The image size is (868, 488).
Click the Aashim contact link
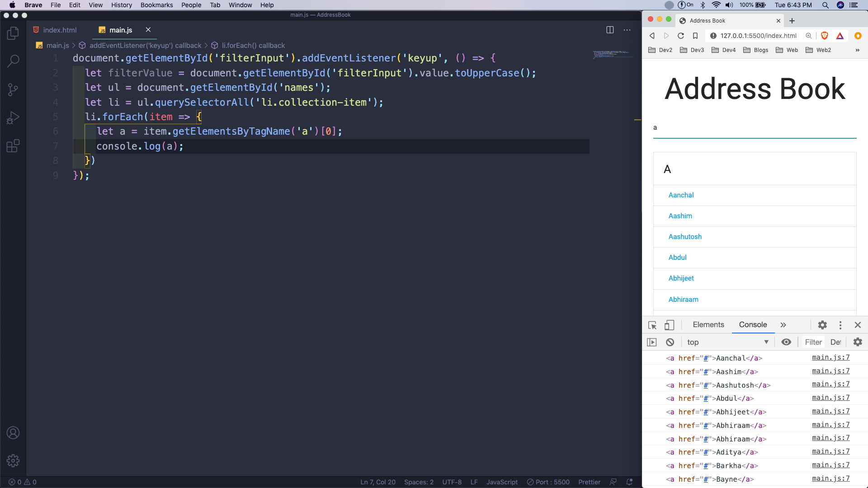click(x=680, y=216)
